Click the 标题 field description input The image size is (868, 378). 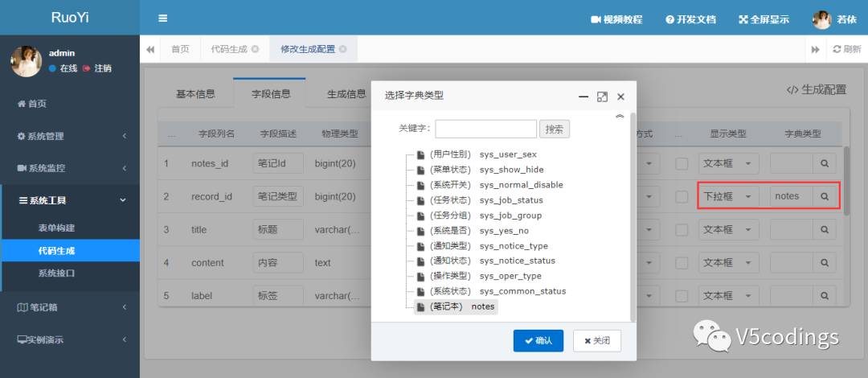278,229
